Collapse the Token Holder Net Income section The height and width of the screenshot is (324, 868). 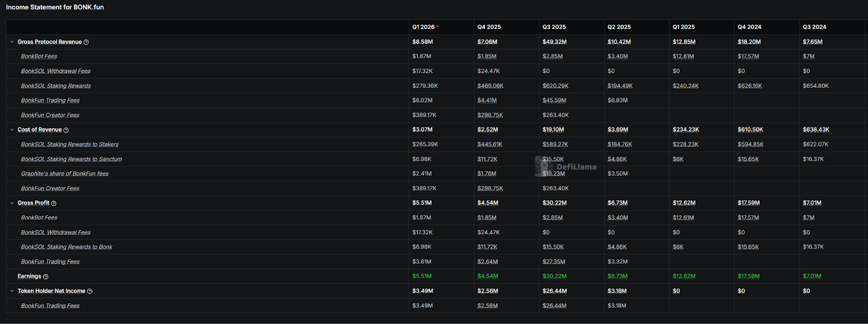point(12,291)
